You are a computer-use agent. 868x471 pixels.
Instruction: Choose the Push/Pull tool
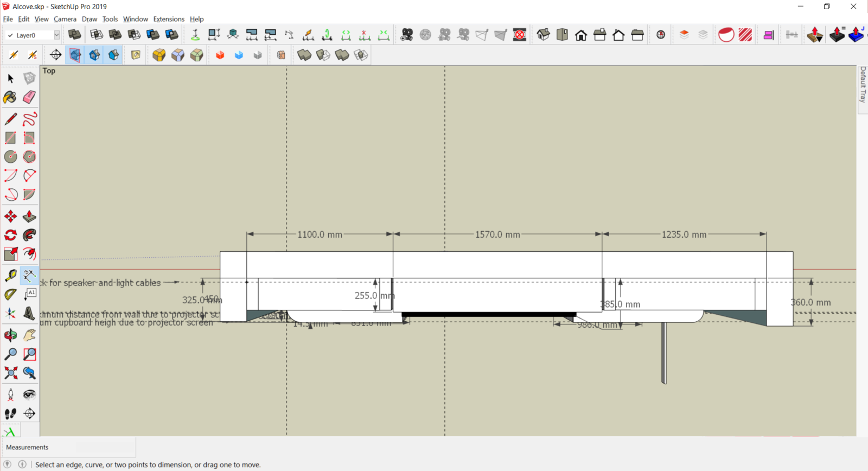pyautogui.click(x=29, y=217)
